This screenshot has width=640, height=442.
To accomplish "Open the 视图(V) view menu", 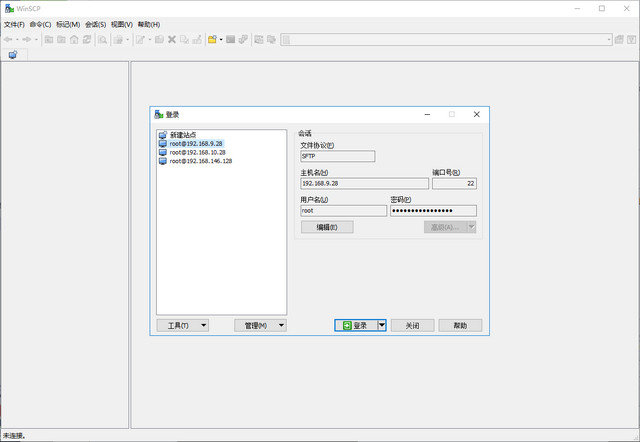I will pyautogui.click(x=122, y=23).
